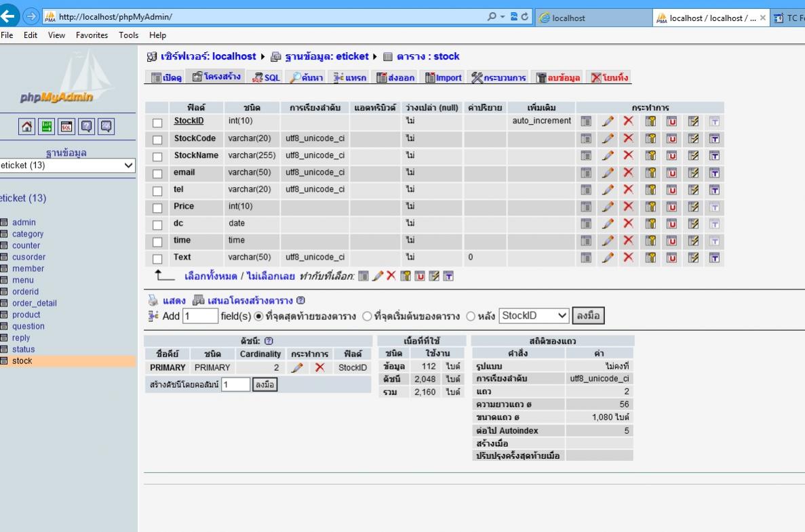The width and height of the screenshot is (805, 532).
Task: Delete the email field using red X
Action: [x=628, y=173]
